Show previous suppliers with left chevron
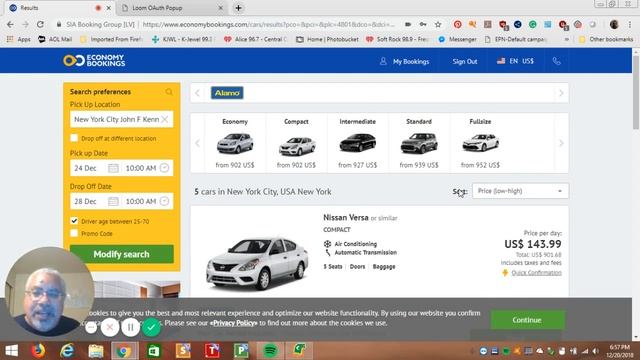640x360 pixels. click(198, 93)
